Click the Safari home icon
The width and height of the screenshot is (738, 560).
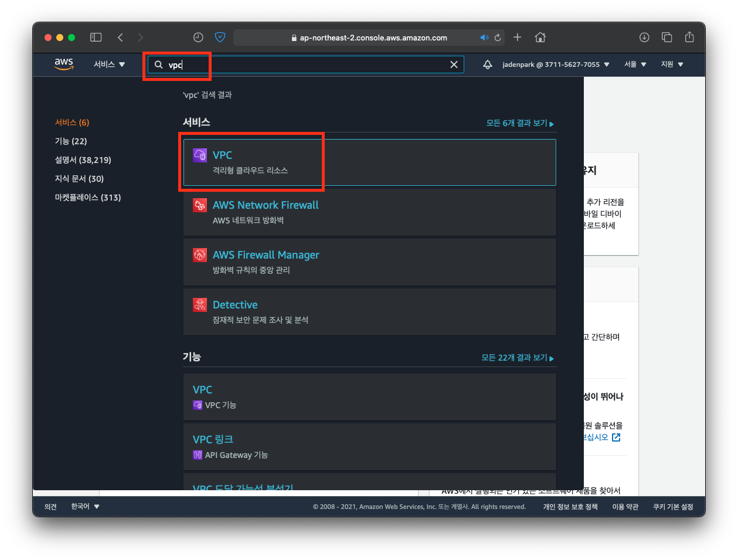tap(540, 38)
